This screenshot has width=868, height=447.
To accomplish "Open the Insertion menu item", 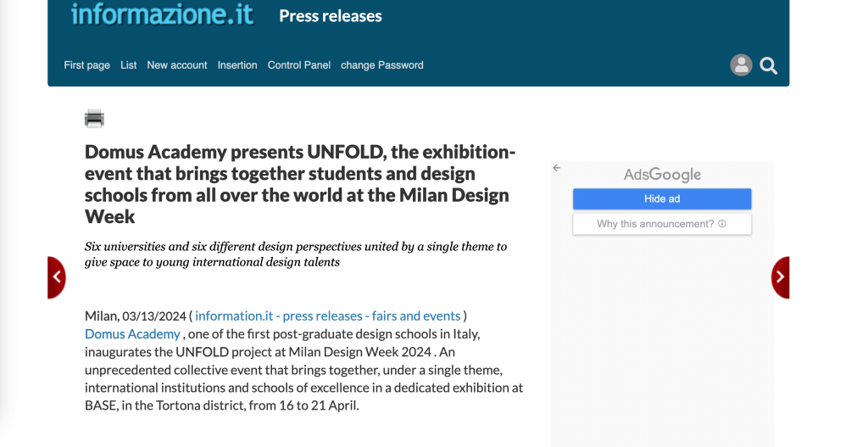I will pos(237,65).
